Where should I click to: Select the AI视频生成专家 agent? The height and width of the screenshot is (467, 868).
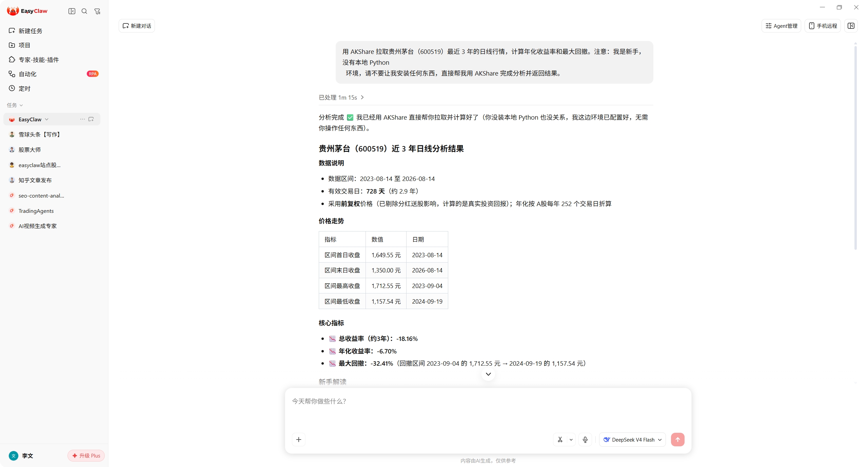tap(52, 226)
